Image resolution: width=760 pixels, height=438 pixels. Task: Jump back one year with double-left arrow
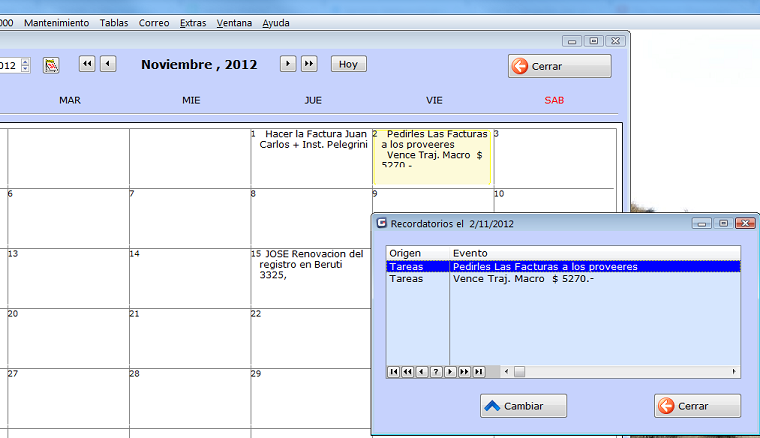[x=87, y=64]
